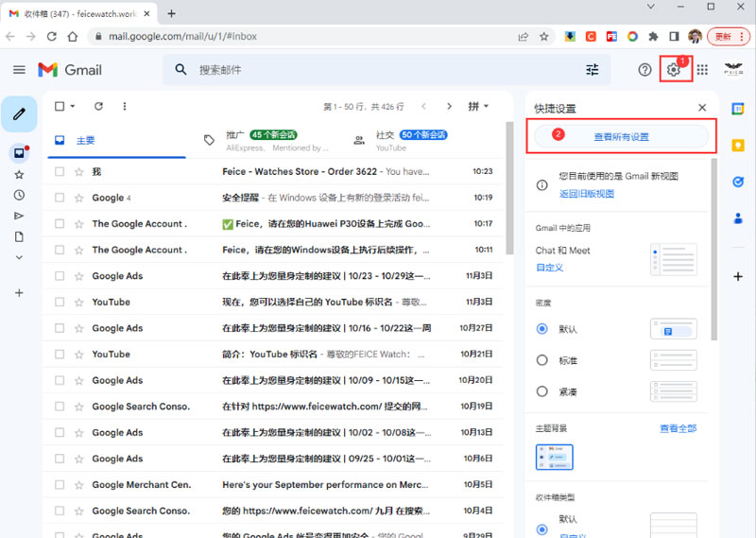Choose the 默认 density radio button
Image resolution: width=756 pixels, height=538 pixels.
pos(541,329)
